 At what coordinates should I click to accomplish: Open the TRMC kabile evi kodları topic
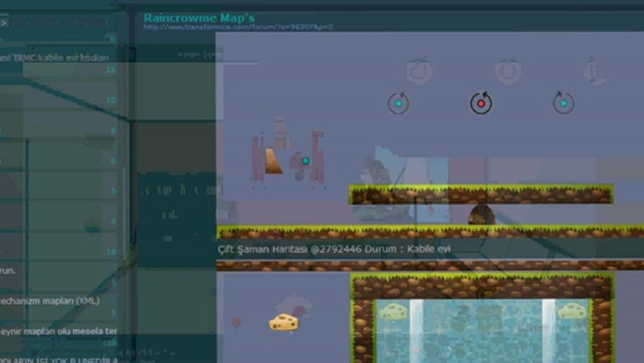[54, 58]
